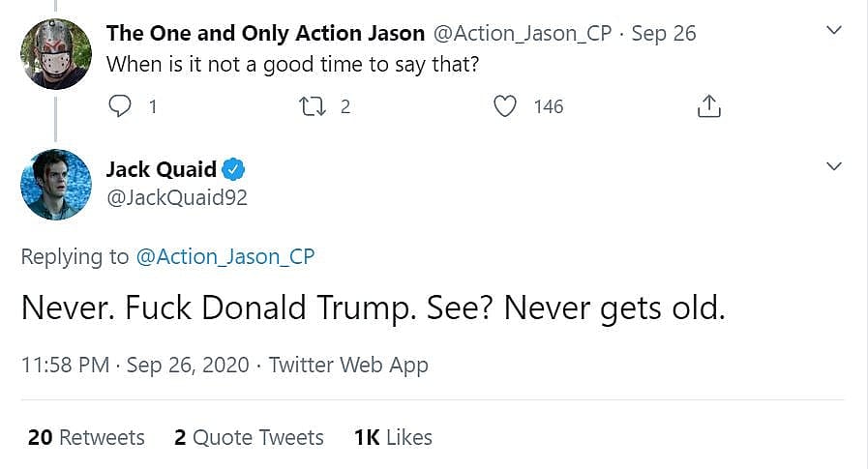Open the 11:58 PM · Sep 26, 2020 timestamp
The height and width of the screenshot is (469, 868).
135,365
